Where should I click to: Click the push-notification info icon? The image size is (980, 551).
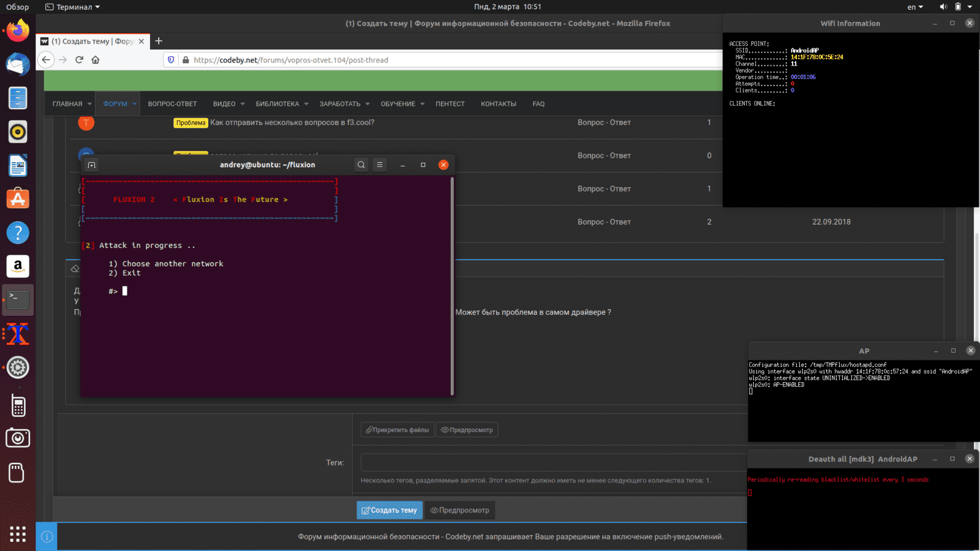click(x=47, y=537)
